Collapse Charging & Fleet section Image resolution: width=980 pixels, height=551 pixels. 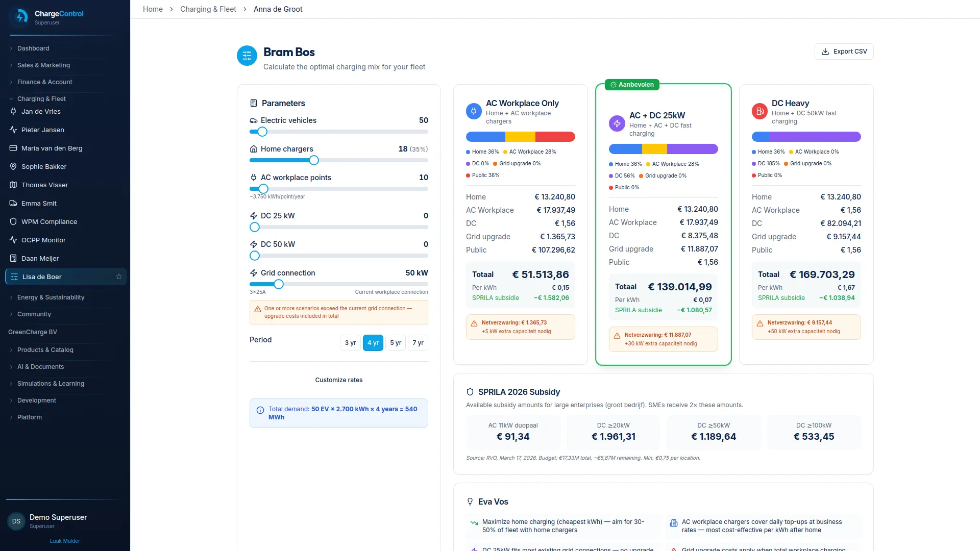coord(41,99)
